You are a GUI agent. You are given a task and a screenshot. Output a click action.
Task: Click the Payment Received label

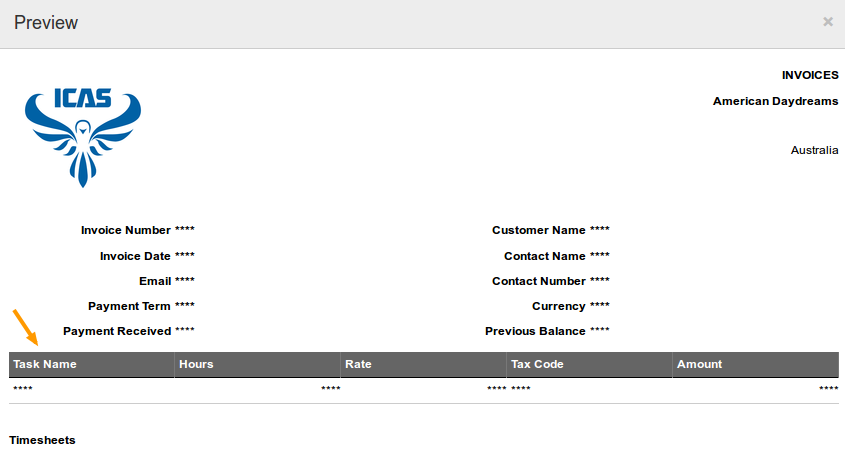[x=117, y=331]
